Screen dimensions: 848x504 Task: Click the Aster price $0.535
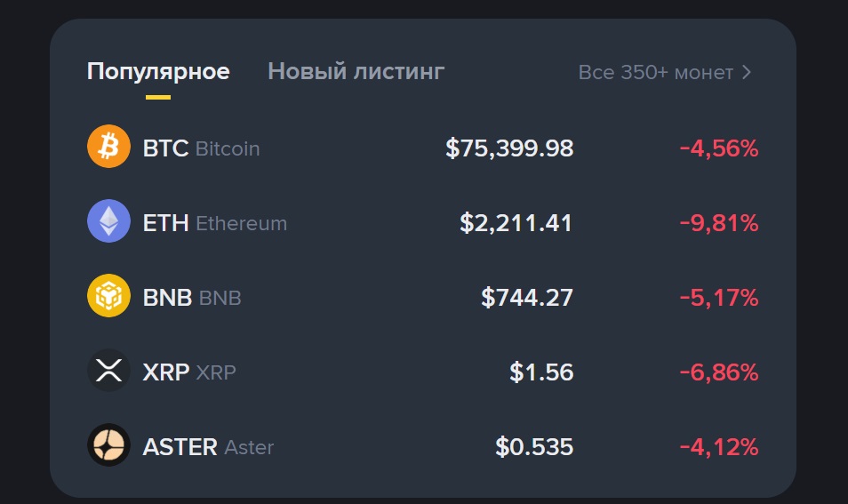coord(534,447)
